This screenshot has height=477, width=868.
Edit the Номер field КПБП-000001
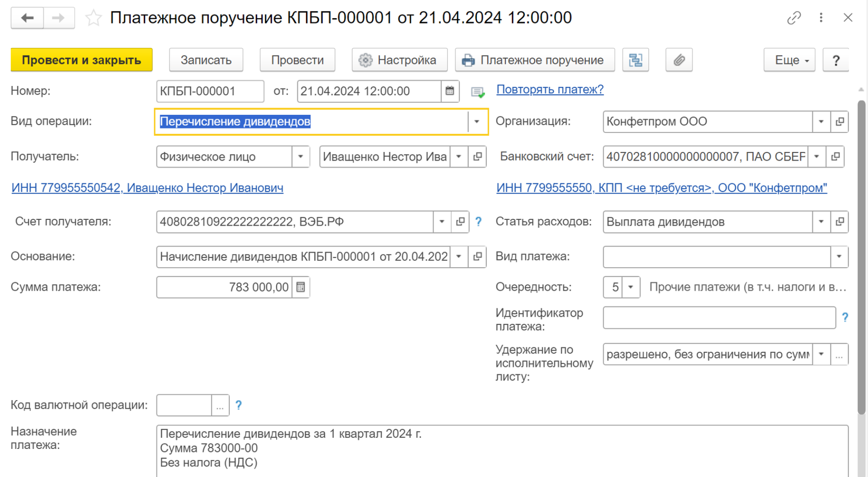210,91
